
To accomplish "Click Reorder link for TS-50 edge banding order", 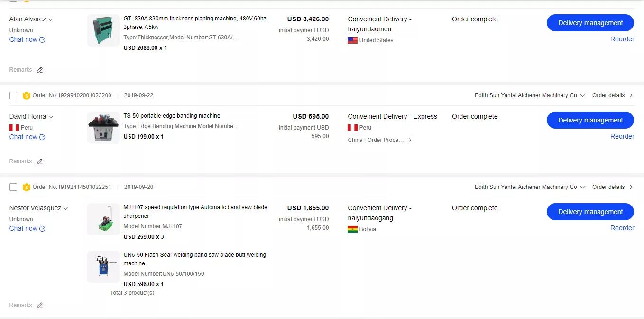I will tap(622, 136).
